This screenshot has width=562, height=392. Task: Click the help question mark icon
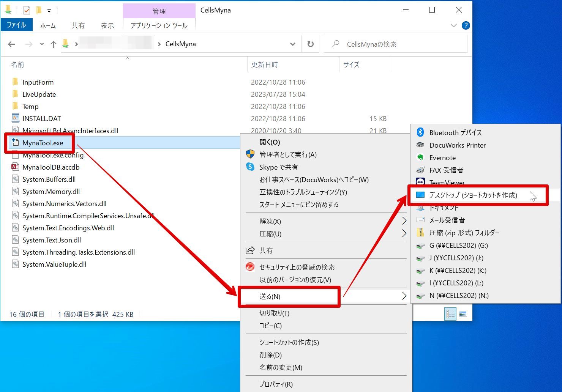[466, 25]
